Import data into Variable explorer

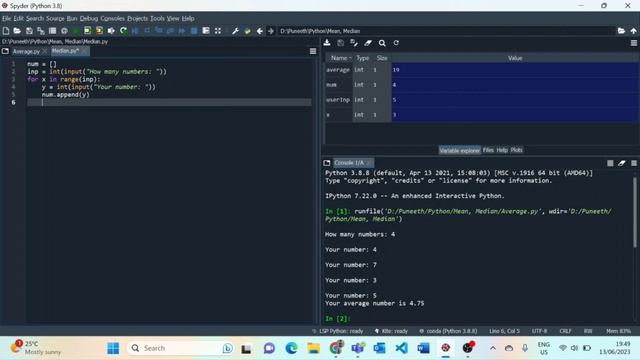[327, 42]
